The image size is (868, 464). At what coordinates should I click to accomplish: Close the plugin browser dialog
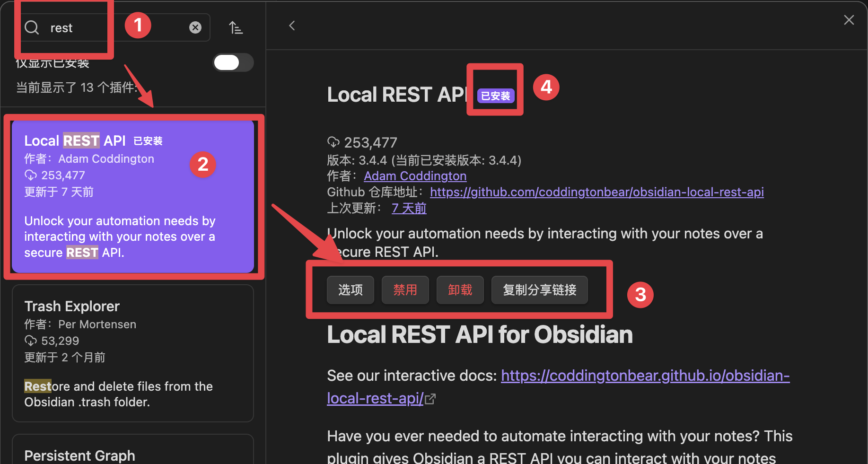849,20
